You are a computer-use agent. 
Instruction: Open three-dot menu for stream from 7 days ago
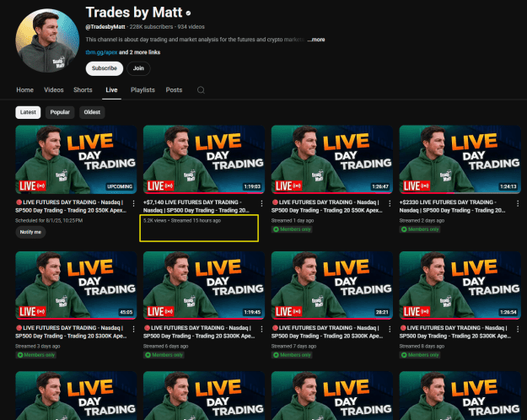[x=390, y=329]
